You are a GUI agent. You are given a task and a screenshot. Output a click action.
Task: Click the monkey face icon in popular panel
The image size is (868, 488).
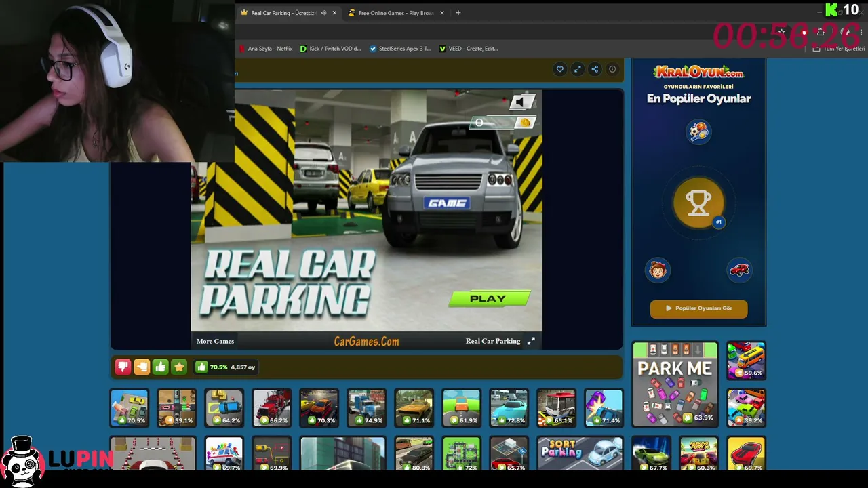click(658, 270)
